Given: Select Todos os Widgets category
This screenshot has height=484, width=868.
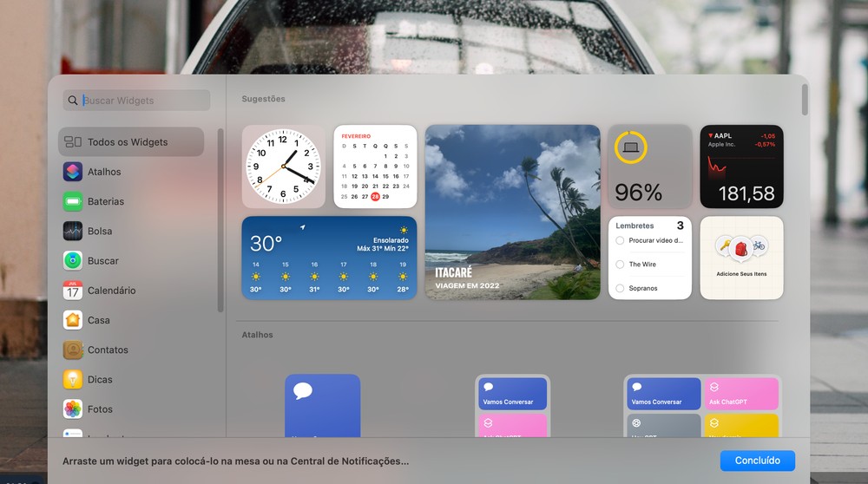Looking at the screenshot, I should coord(130,142).
